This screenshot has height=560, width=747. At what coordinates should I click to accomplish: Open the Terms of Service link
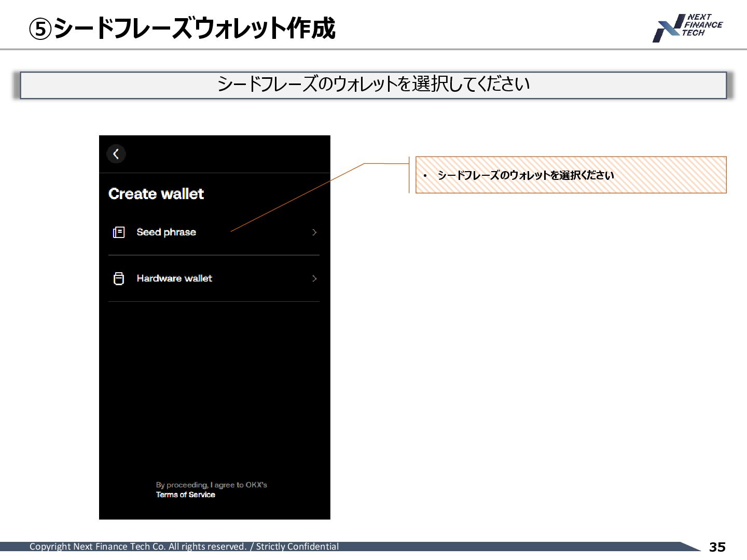pyautogui.click(x=186, y=495)
